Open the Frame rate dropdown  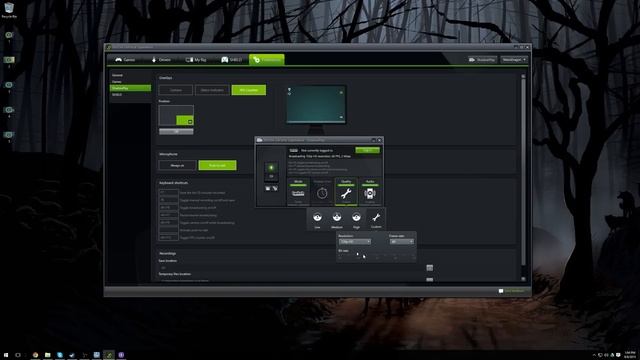pos(402,242)
